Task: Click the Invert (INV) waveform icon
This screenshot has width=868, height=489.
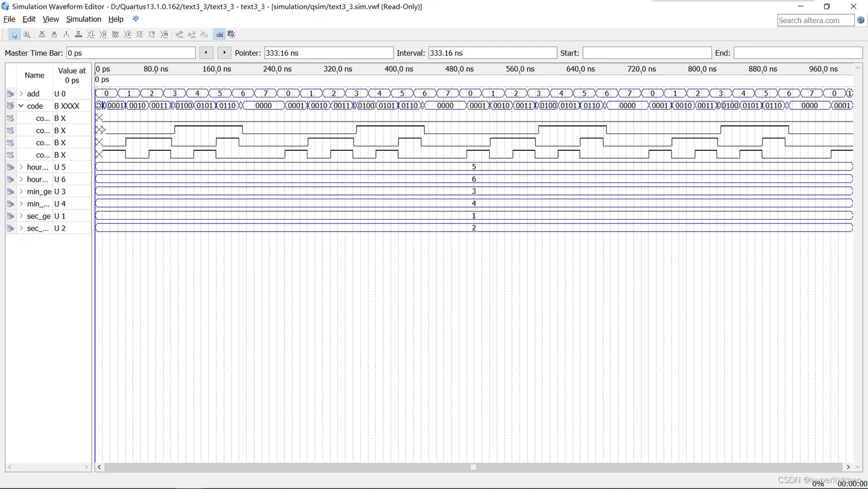Action: pos(115,34)
